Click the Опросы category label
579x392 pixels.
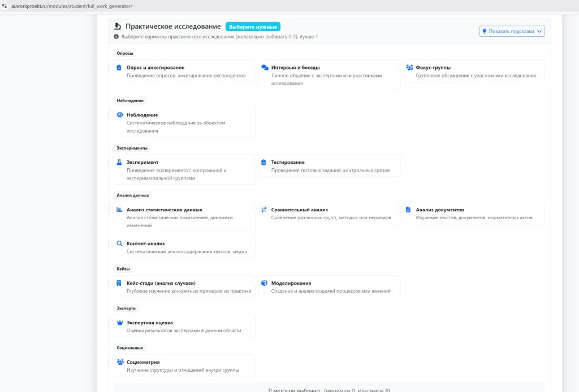pos(125,53)
